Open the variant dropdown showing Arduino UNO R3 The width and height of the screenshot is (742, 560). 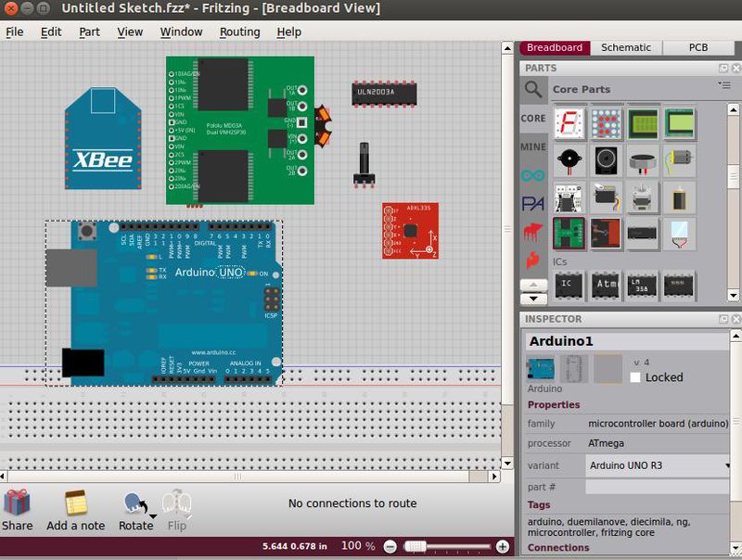659,466
